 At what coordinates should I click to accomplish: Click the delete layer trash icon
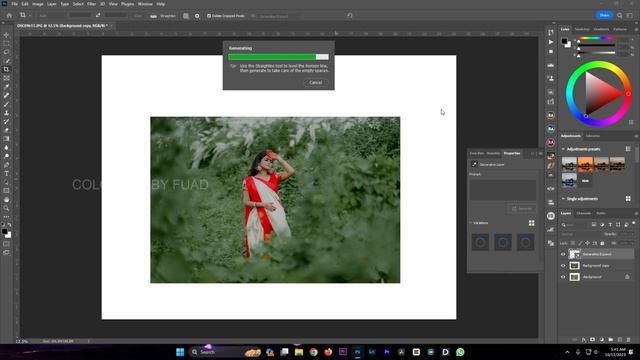[x=628, y=340]
